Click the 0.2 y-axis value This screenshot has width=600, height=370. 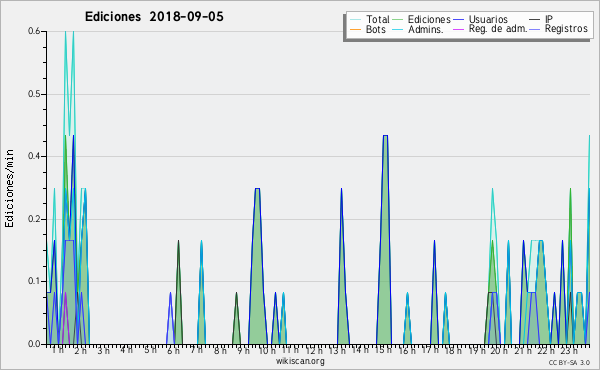click(34, 219)
